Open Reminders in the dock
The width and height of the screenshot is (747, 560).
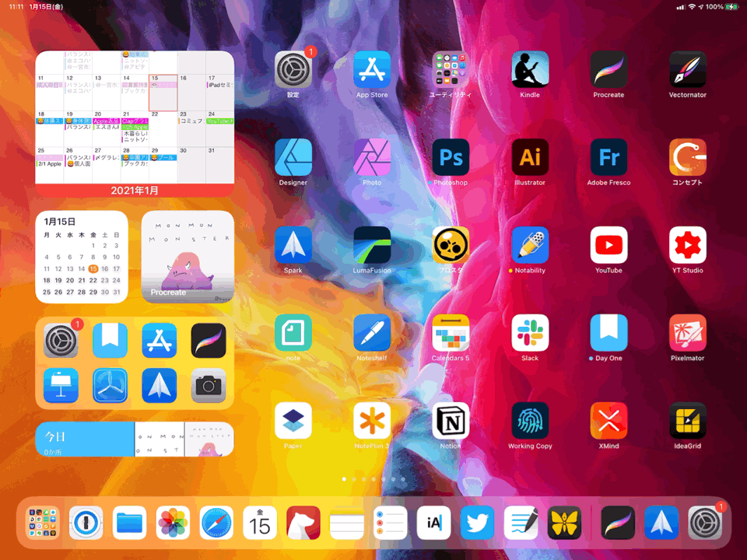click(390, 523)
